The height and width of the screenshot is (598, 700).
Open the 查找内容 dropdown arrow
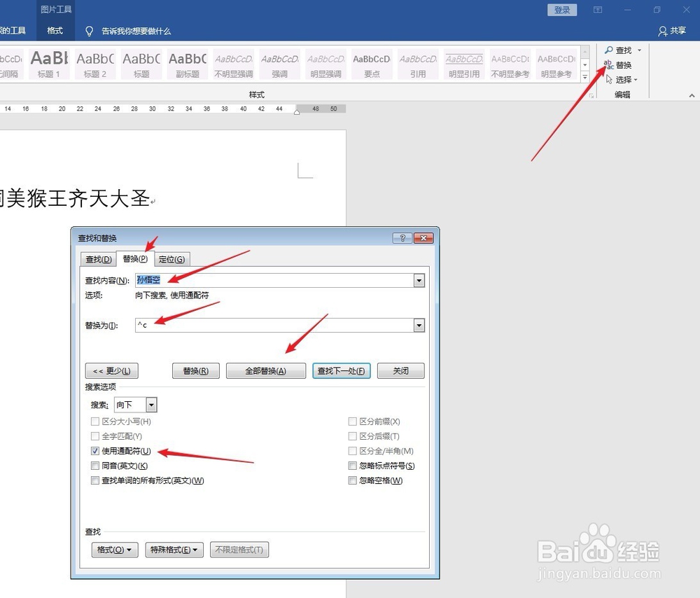pos(419,280)
